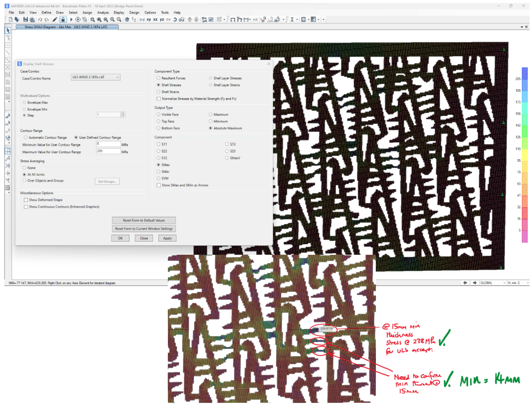Expand the N, mm, C units dropdown

pyautogui.click(x=518, y=283)
